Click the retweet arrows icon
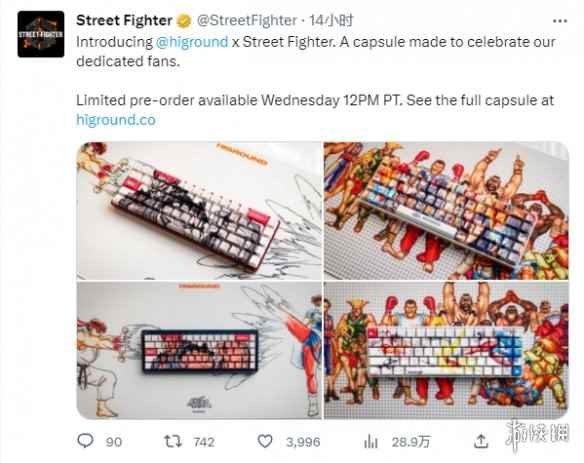Viewport: 584px width, 463px height. [x=173, y=441]
